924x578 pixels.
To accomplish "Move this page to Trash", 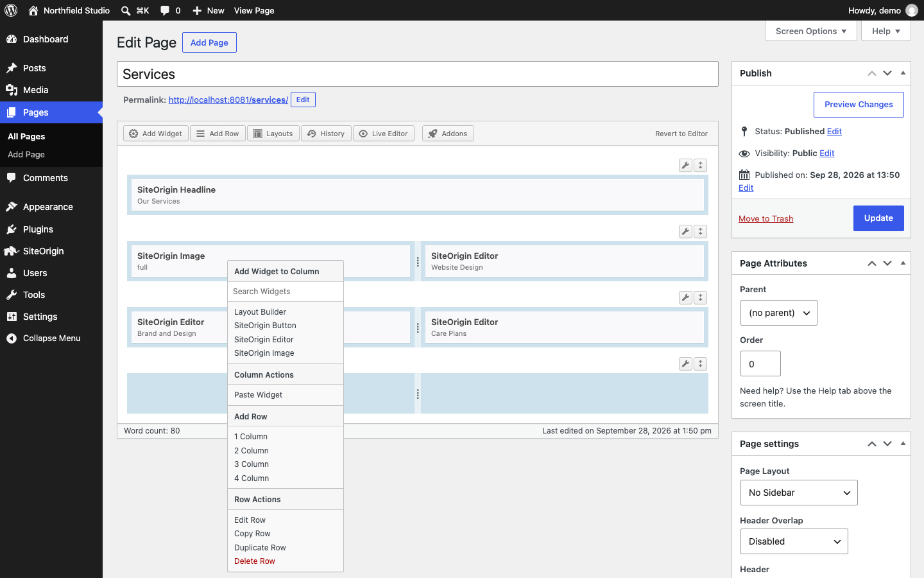I will pyautogui.click(x=766, y=219).
